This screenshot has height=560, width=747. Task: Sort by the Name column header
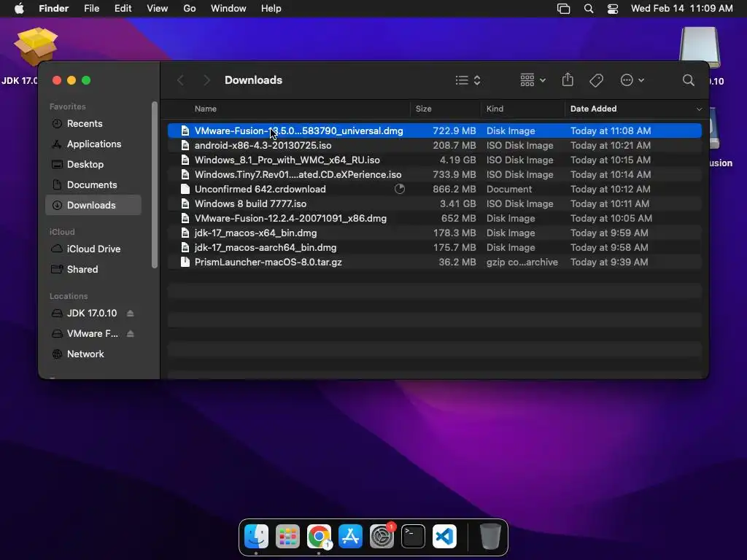pos(206,109)
